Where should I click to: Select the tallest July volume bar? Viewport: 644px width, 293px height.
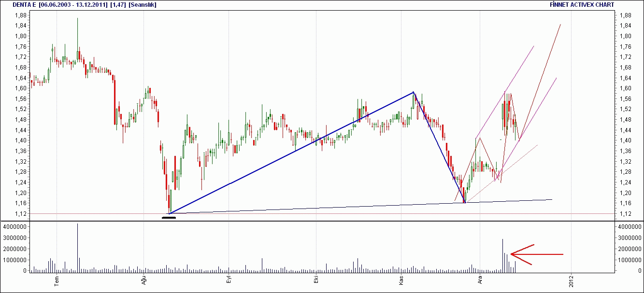coord(77,248)
